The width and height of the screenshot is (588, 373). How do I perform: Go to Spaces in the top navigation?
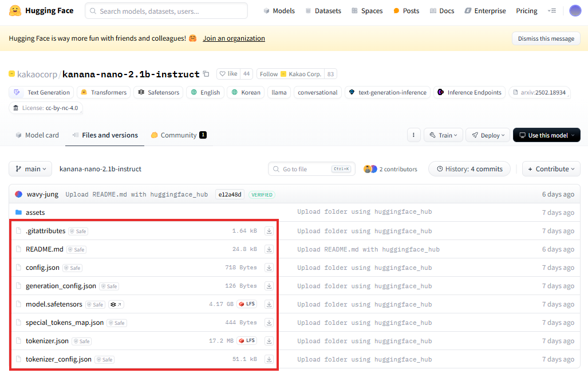[367, 11]
